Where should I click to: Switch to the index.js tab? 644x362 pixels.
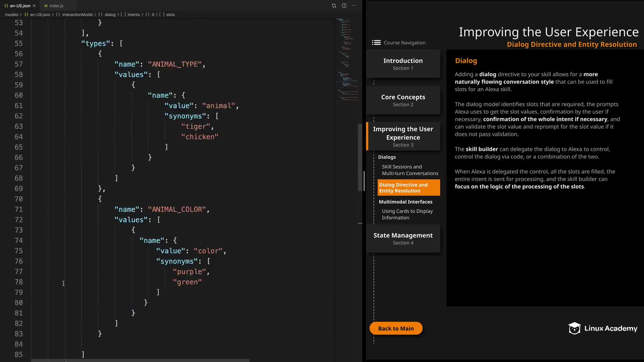[x=56, y=6]
